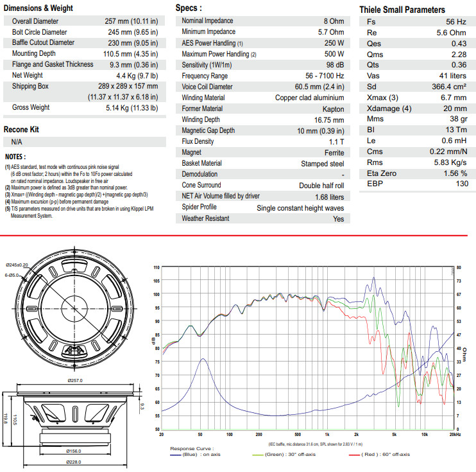Click the Mms value "38 gr"
The width and height of the screenshot is (476, 472).
coord(459,119)
